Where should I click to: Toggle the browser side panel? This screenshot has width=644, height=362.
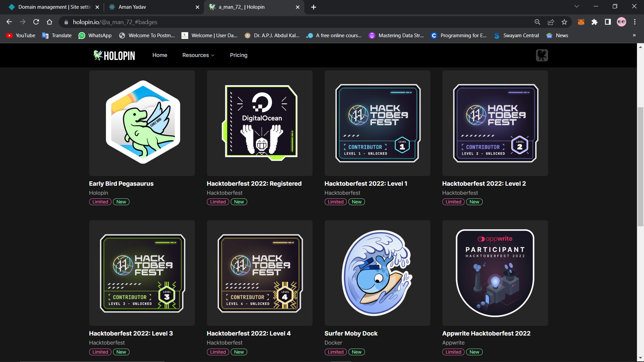[608, 22]
